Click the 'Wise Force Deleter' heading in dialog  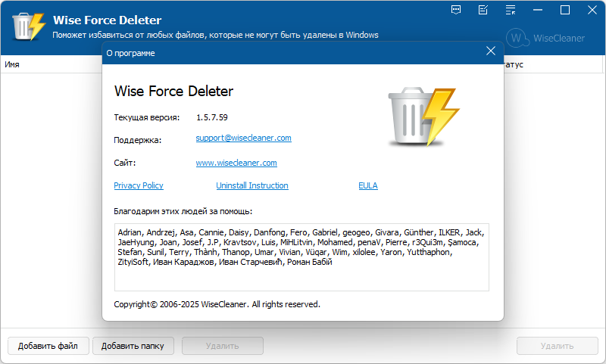(173, 92)
